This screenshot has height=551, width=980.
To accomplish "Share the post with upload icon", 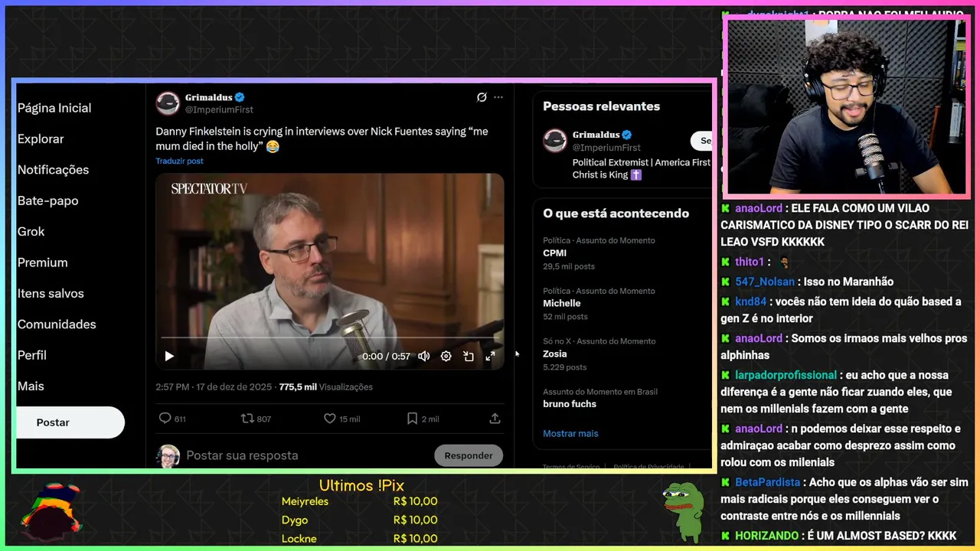I will point(495,419).
